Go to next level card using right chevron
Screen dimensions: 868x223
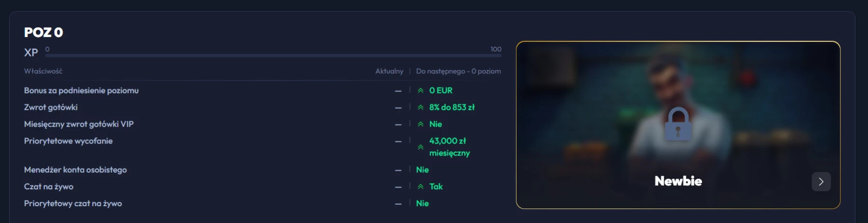click(821, 182)
